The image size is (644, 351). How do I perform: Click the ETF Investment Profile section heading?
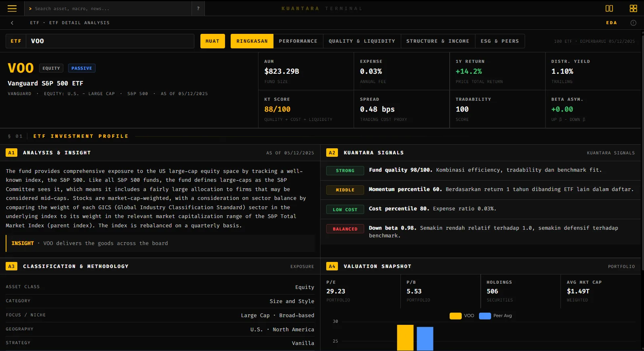(x=81, y=136)
